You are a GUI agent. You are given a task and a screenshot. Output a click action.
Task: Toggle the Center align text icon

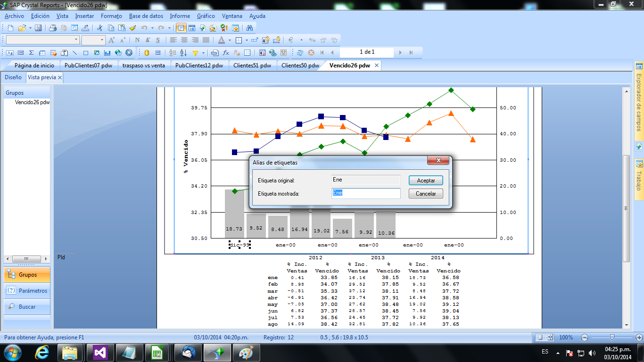click(184, 40)
